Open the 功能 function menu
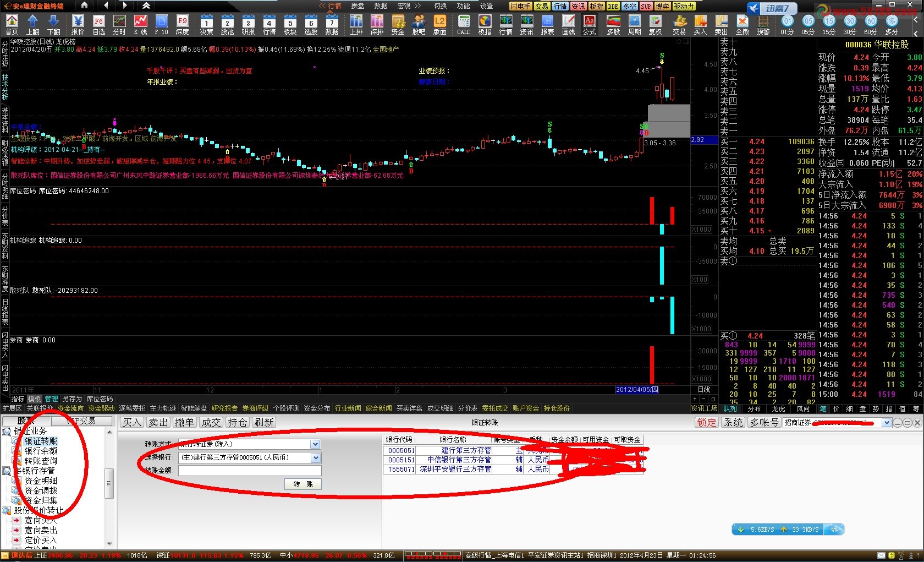 pyautogui.click(x=463, y=6)
